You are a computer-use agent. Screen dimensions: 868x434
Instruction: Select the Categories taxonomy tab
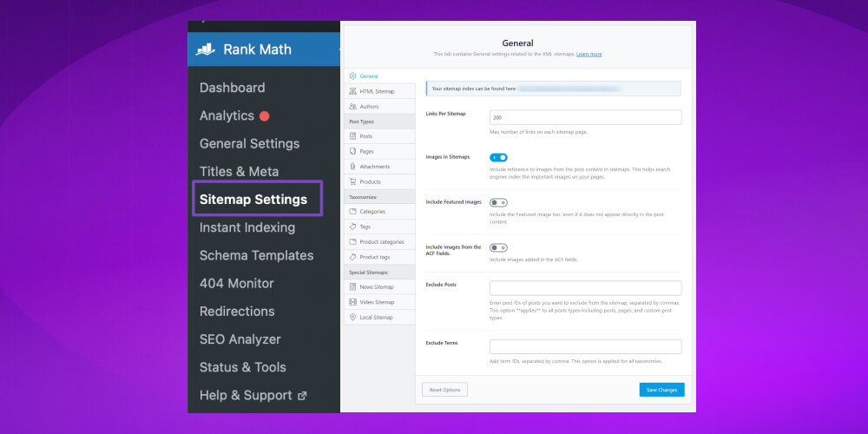379,212
